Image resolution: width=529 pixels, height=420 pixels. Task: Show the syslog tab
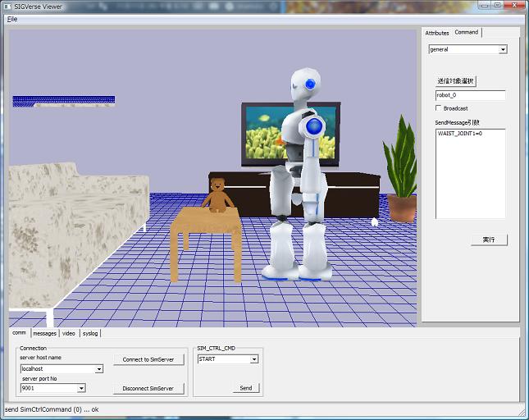coord(90,333)
